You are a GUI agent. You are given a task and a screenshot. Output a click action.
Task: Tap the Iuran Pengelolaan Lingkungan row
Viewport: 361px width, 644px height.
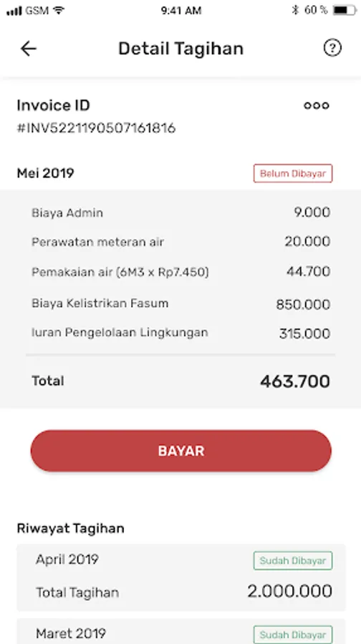[x=181, y=333]
